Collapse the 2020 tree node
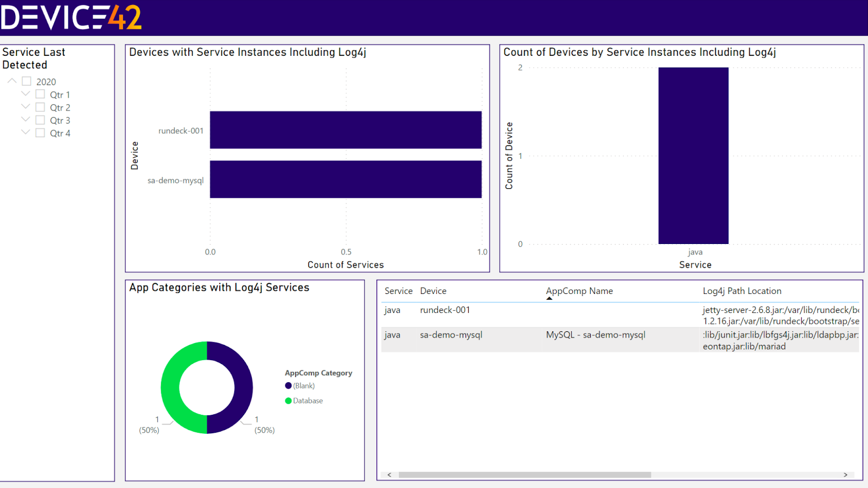The image size is (868, 488). point(12,81)
